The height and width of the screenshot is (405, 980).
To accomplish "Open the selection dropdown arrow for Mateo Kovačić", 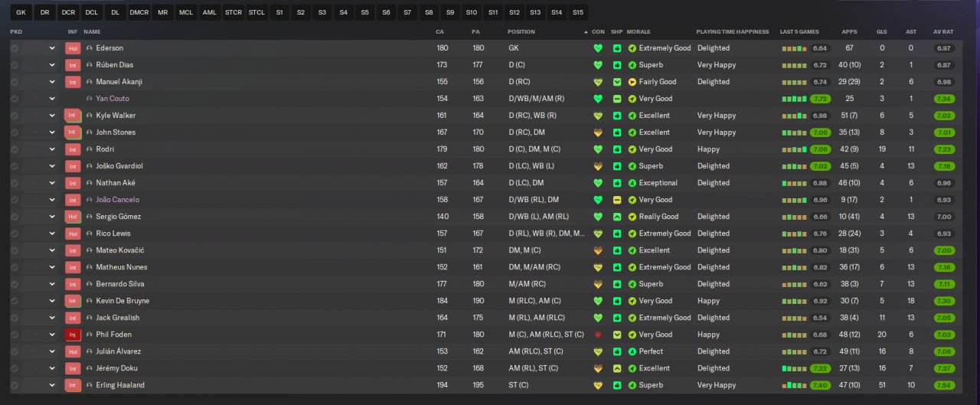I will click(53, 250).
